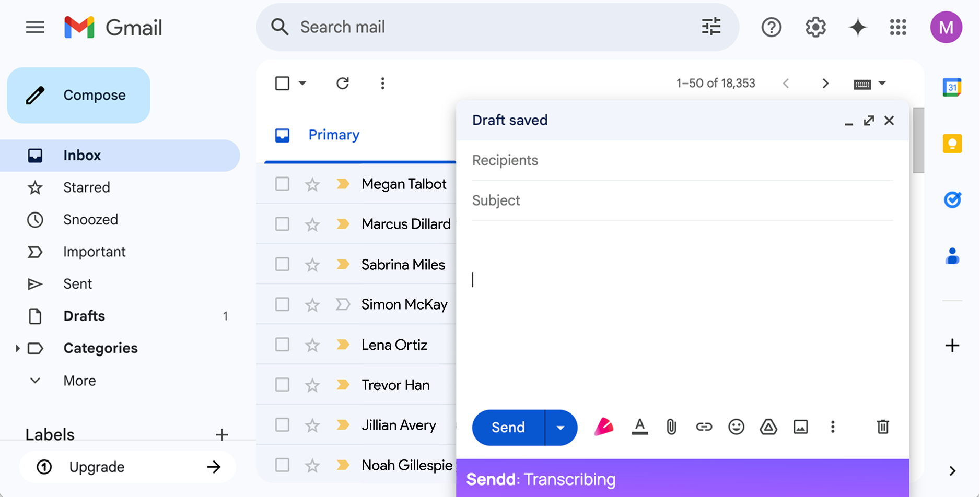Viewport: 980px width, 497px height.
Task: Insert files using Drive icon
Action: (x=768, y=427)
